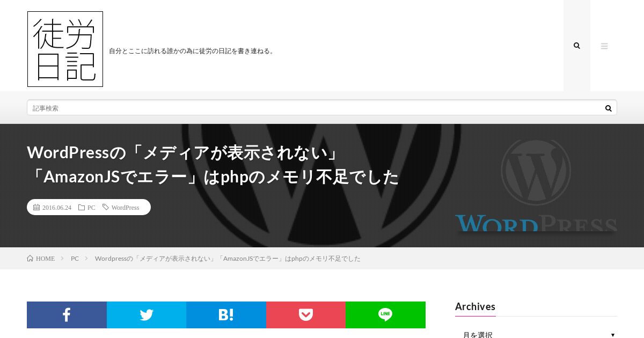
Task: Go to HOME in breadcrumb
Action: coord(45,259)
